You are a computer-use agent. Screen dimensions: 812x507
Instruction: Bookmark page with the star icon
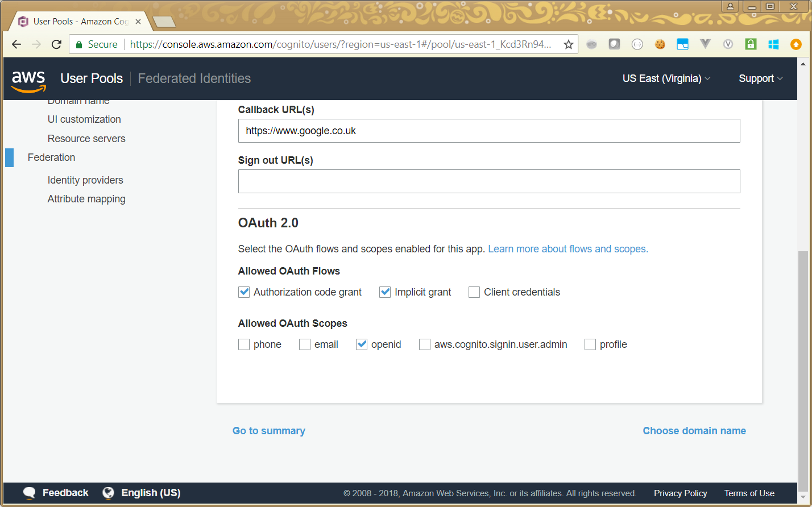[x=568, y=44]
